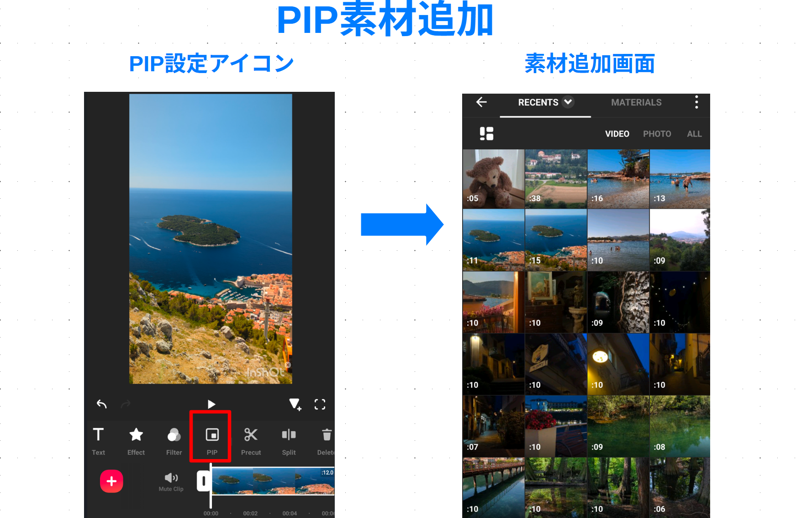
Task: Select the :10 red flowers video
Action: click(556, 427)
